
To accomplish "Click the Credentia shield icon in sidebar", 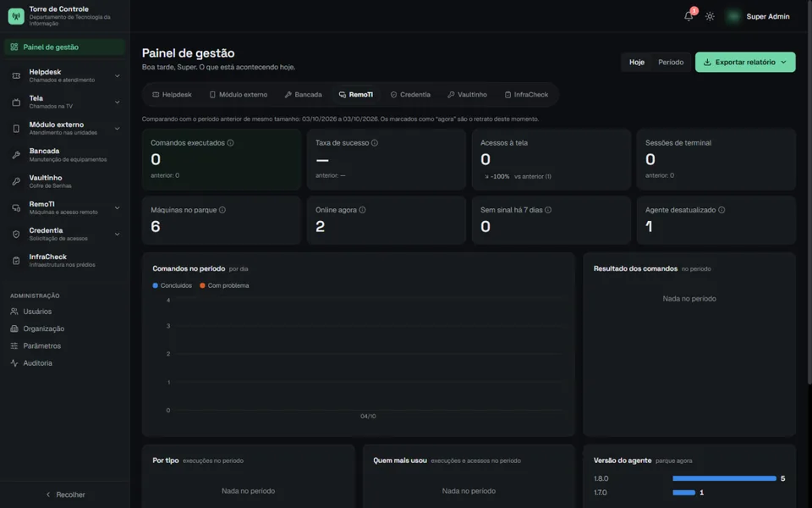I will click(16, 235).
